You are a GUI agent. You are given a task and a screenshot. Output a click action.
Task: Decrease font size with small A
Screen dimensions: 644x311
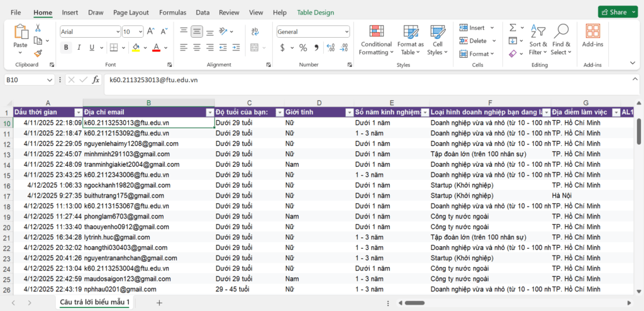point(164,31)
